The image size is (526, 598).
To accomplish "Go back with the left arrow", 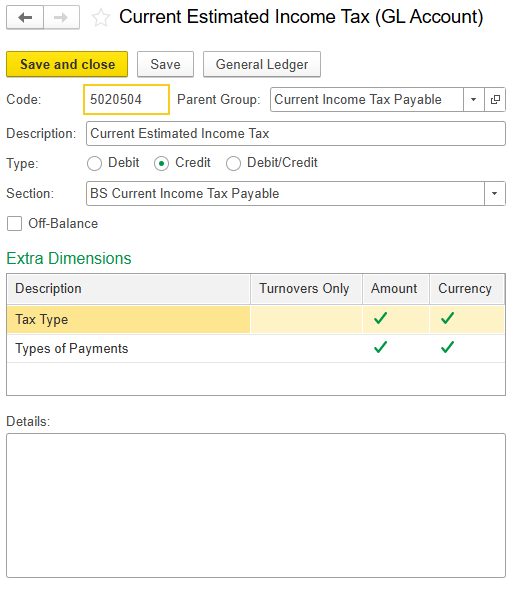I will coord(25,18).
